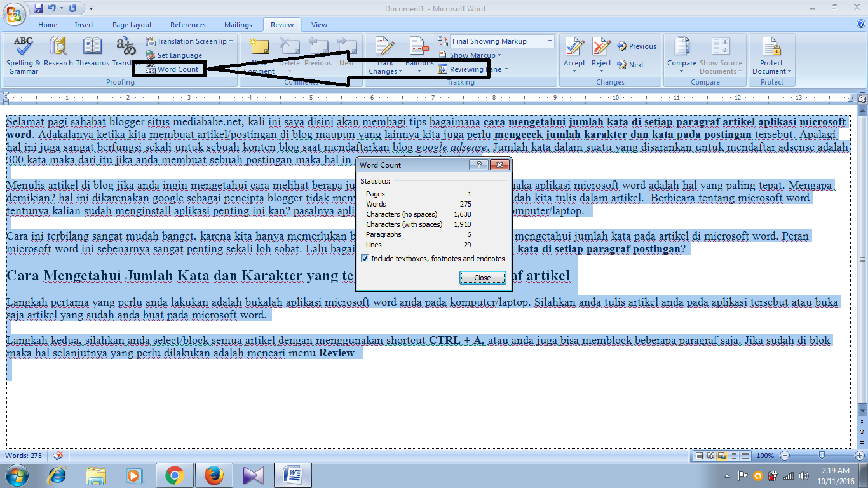
Task: Click the proofing errors status bar icon
Action: click(x=58, y=456)
